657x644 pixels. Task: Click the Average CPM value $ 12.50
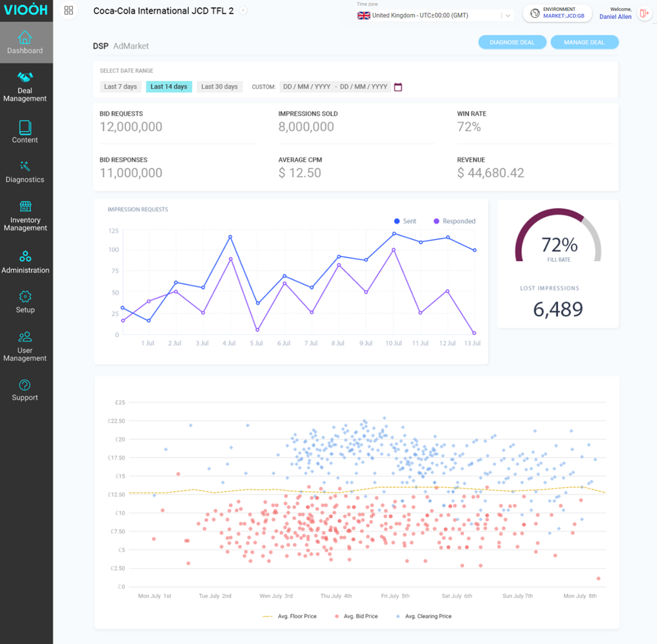click(299, 173)
